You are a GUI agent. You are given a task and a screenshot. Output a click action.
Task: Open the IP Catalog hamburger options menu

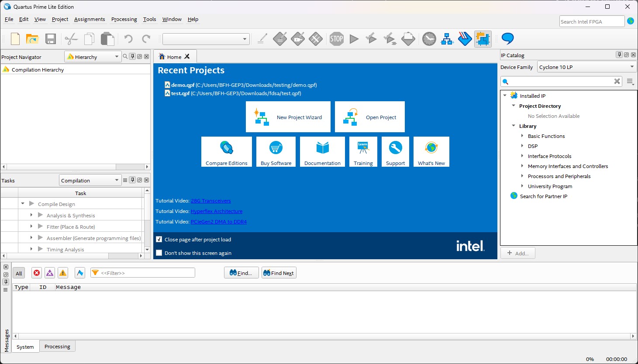click(630, 81)
